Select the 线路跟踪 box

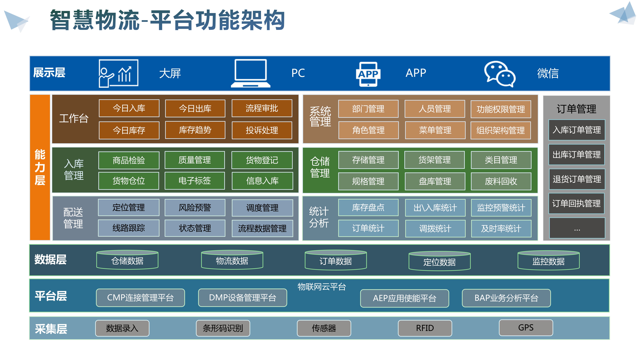click(129, 228)
